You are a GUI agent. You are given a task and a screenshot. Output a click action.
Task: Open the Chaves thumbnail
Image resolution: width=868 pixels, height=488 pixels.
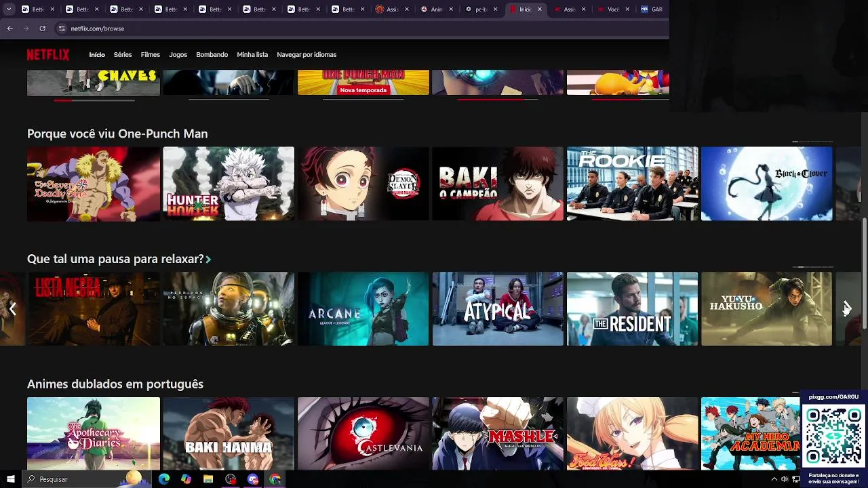[94, 82]
